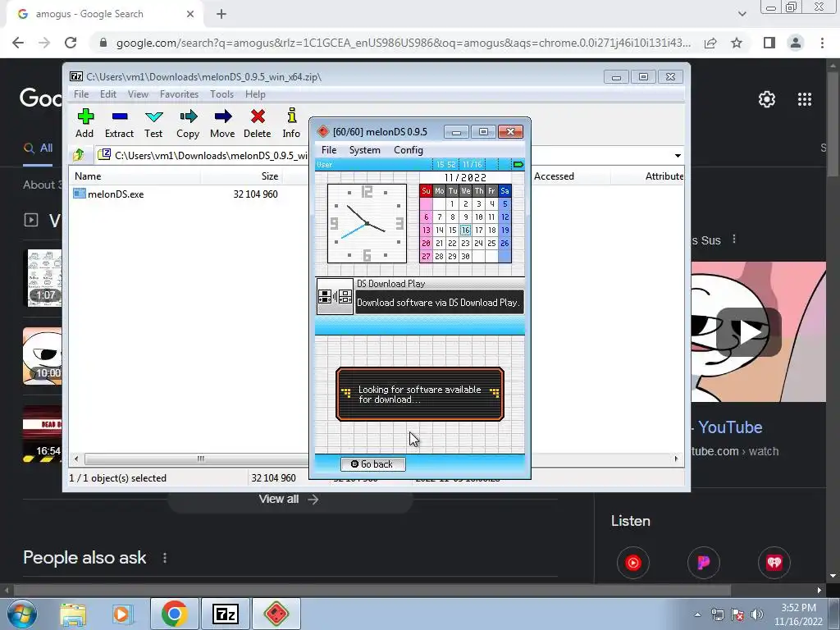Switch to 7-Zip in taskbar
840x630 pixels.
[x=225, y=614]
